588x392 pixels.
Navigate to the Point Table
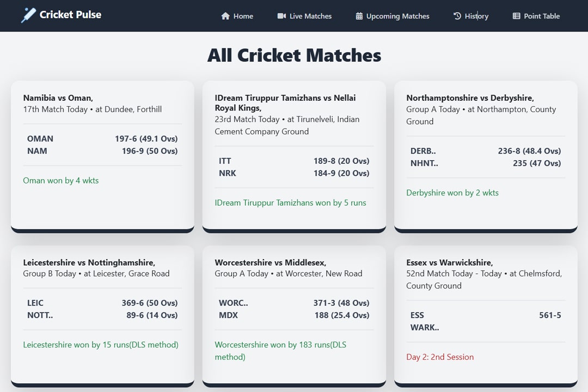[541, 16]
